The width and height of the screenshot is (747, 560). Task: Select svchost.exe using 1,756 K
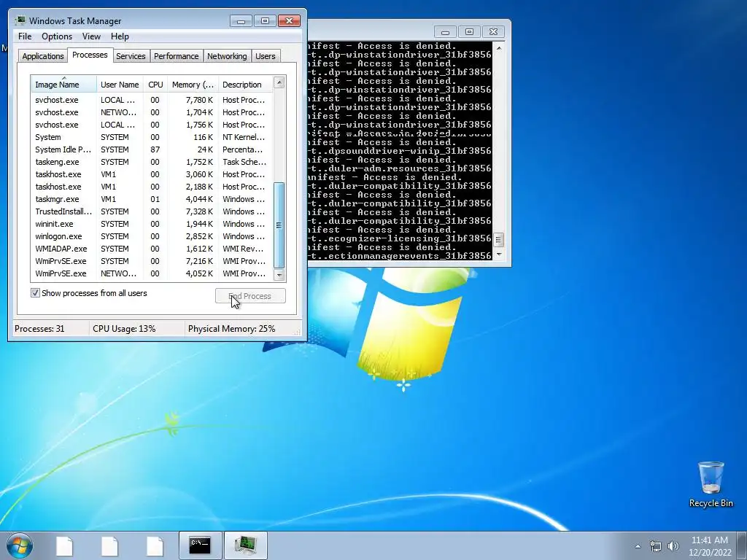(x=152, y=125)
